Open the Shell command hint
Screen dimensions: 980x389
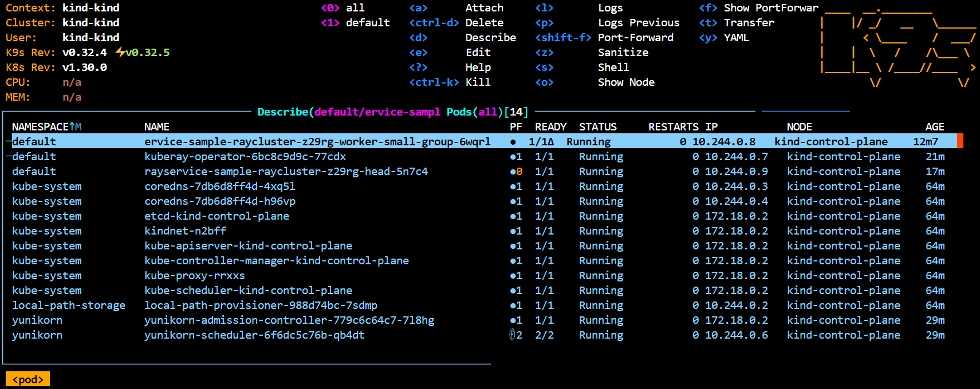613,68
